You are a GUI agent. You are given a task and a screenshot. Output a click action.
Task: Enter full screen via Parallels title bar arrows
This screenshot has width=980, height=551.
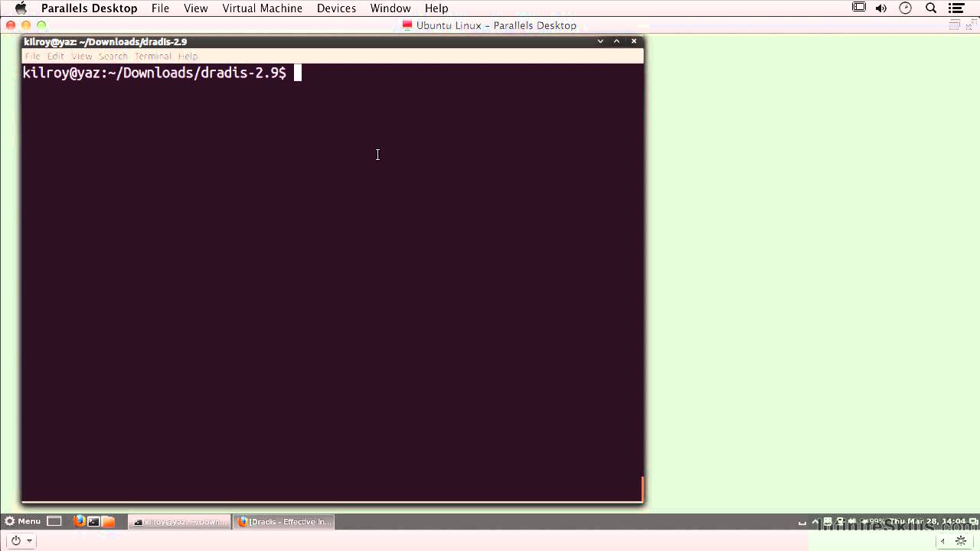(x=971, y=25)
